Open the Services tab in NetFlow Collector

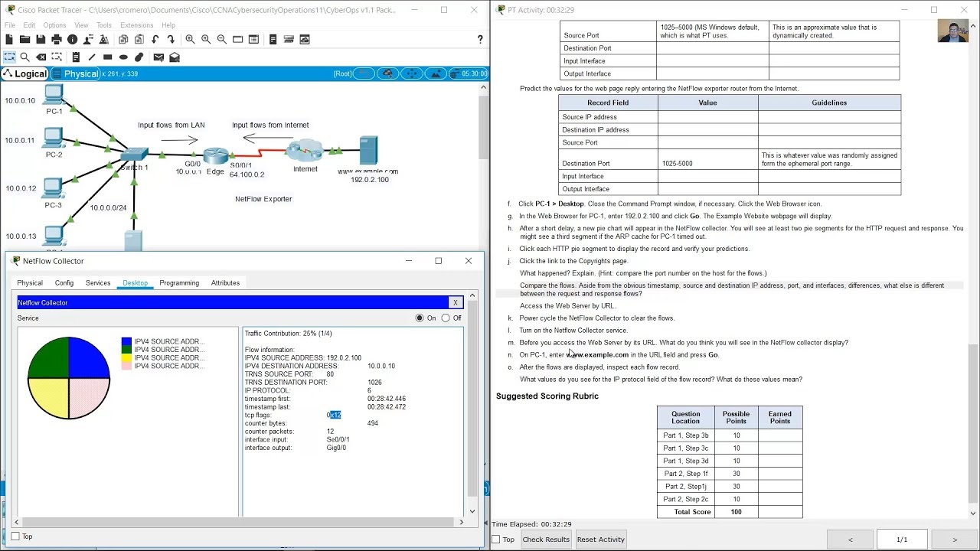point(98,283)
